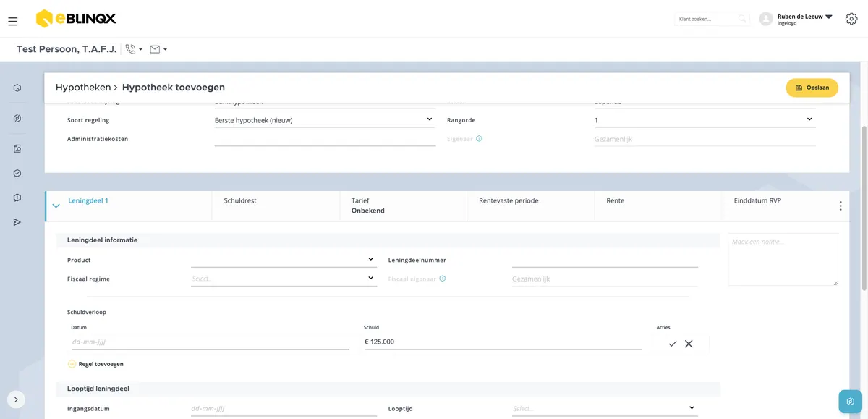
Task: Open the envelope mail icon
Action: click(155, 49)
